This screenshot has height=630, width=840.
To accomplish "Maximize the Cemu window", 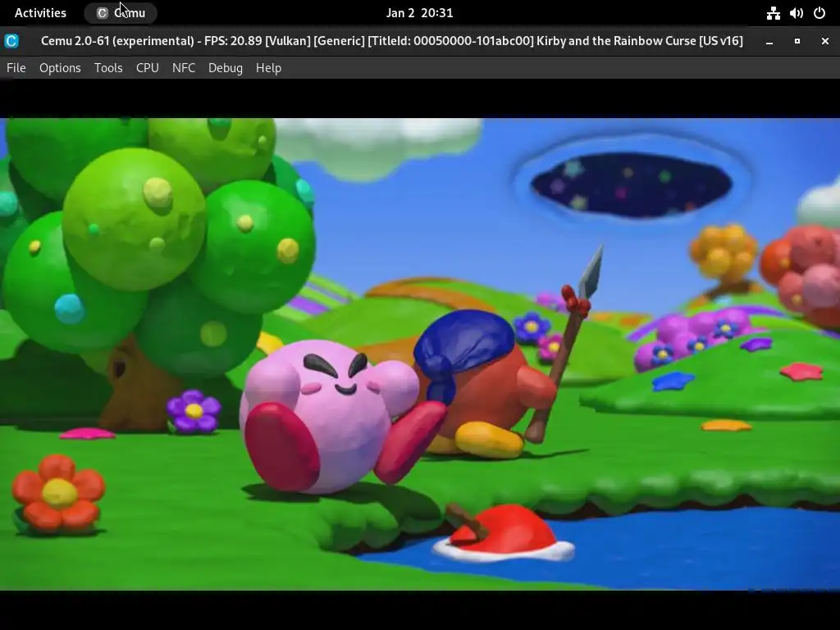I will [x=797, y=41].
